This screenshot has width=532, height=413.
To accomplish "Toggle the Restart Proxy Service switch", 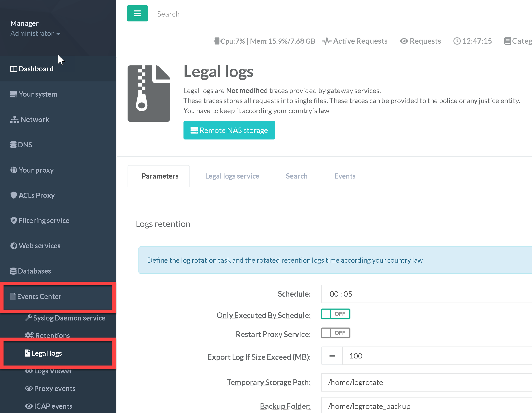I will coord(335,333).
